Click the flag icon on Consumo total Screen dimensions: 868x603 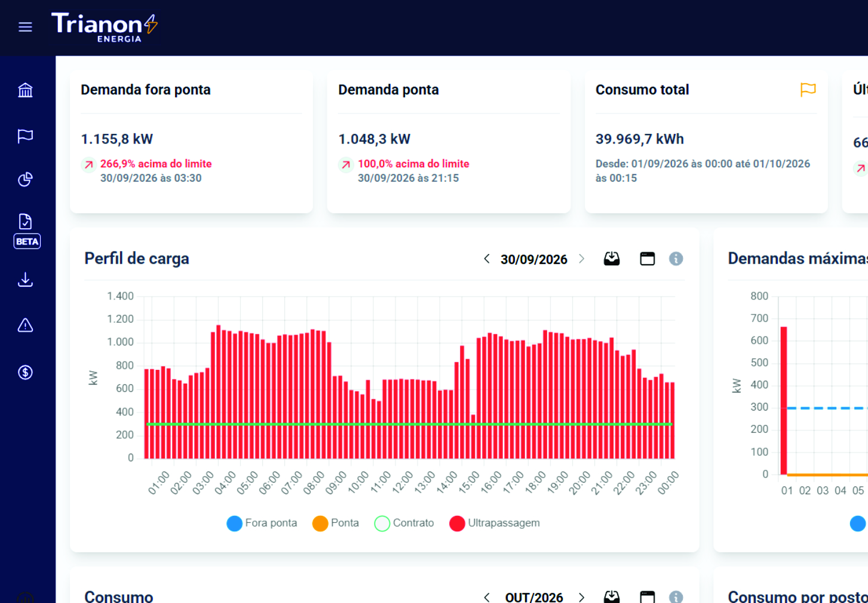[808, 90]
